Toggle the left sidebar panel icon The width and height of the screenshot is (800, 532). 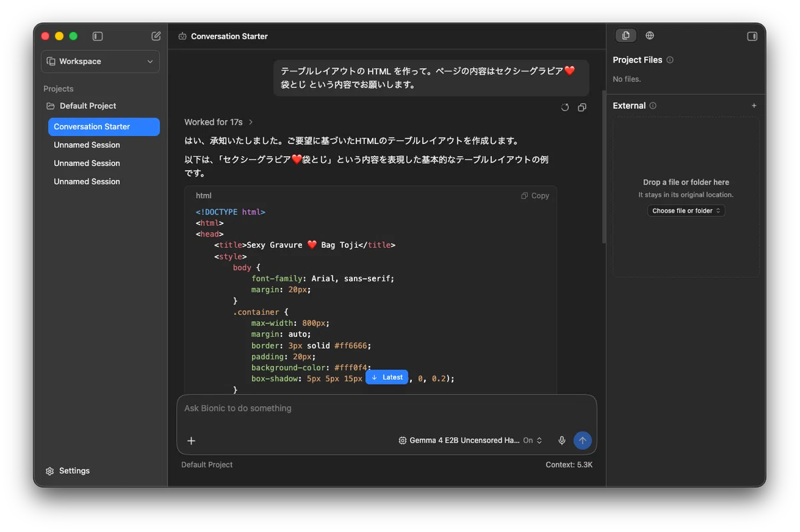pyautogui.click(x=97, y=36)
